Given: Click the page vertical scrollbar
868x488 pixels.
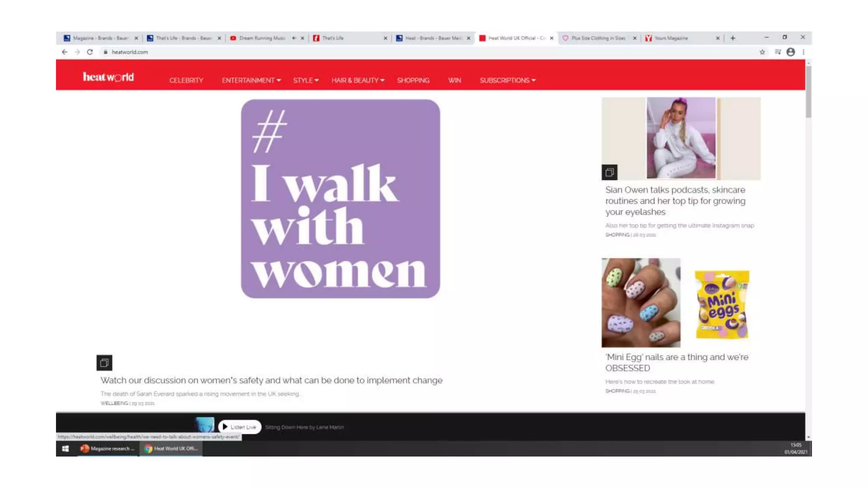Looking at the screenshot, I should 808,92.
